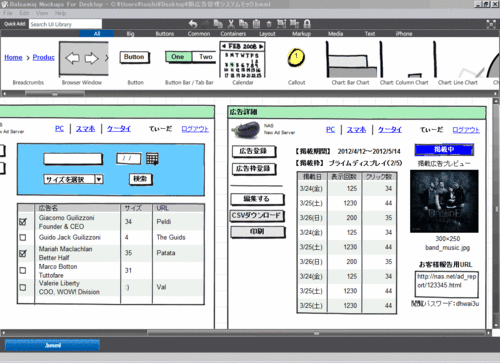Click the 編集する button
The width and height of the screenshot is (500, 363).
(x=257, y=199)
